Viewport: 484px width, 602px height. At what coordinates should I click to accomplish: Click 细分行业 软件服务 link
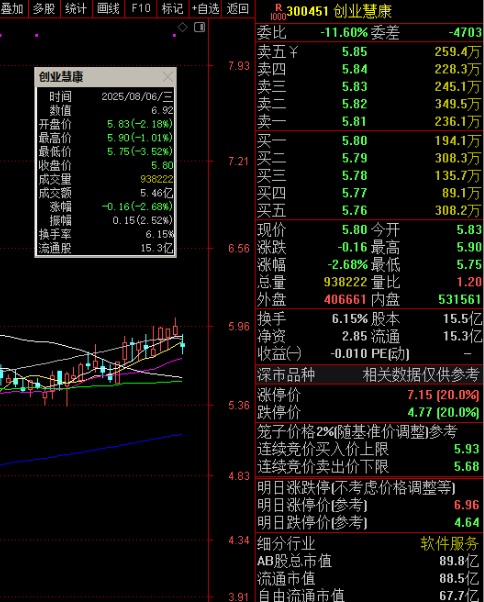pyautogui.click(x=449, y=544)
